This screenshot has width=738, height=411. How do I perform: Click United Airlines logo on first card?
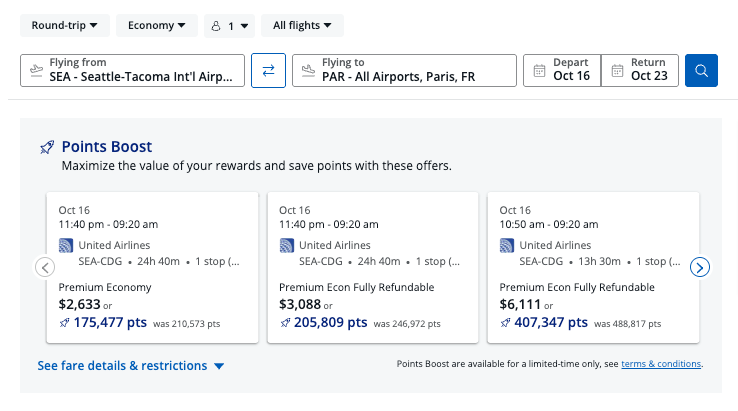tap(67, 245)
